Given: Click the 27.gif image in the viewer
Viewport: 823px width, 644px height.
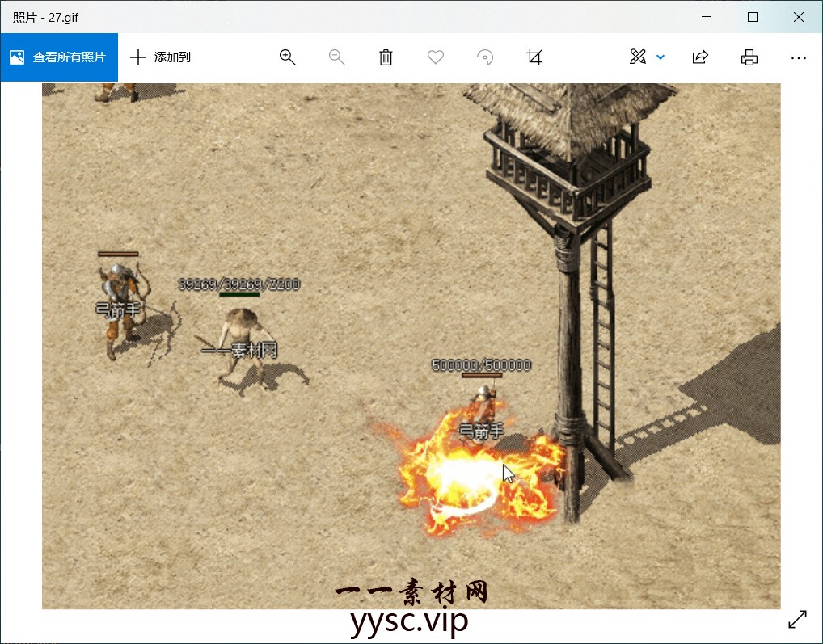Looking at the screenshot, I should (x=411, y=346).
